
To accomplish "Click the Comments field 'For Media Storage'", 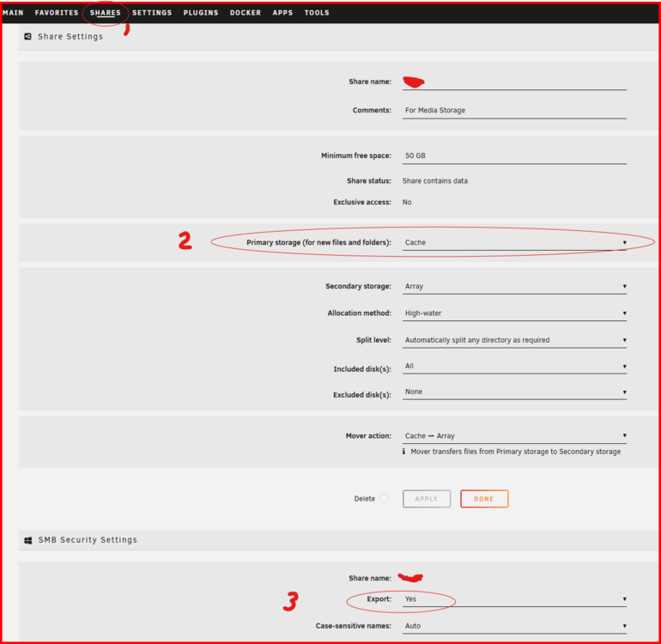I will tap(514, 111).
